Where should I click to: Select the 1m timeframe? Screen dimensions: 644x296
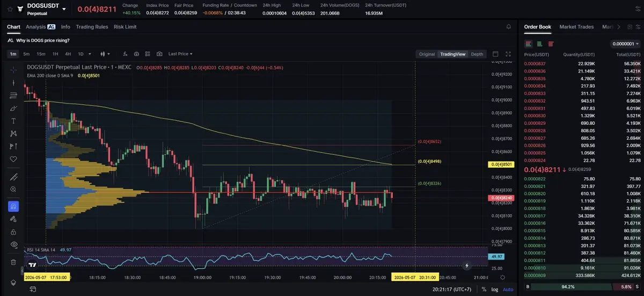(13, 54)
